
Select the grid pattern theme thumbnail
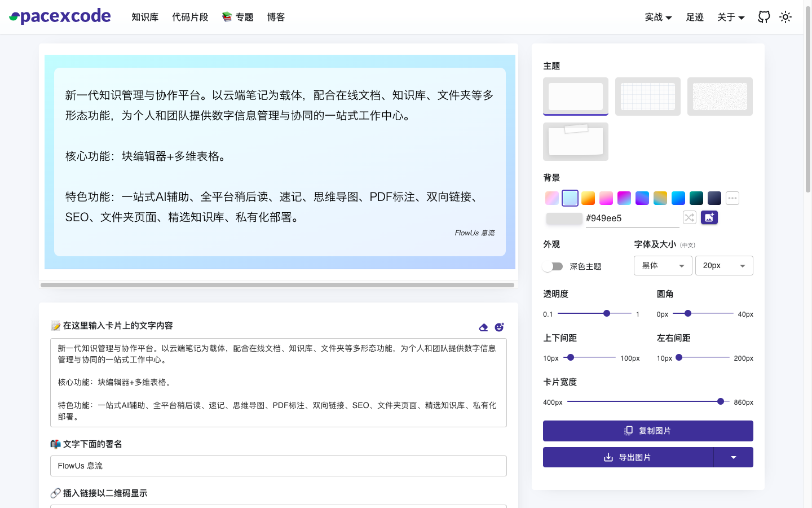coord(647,96)
